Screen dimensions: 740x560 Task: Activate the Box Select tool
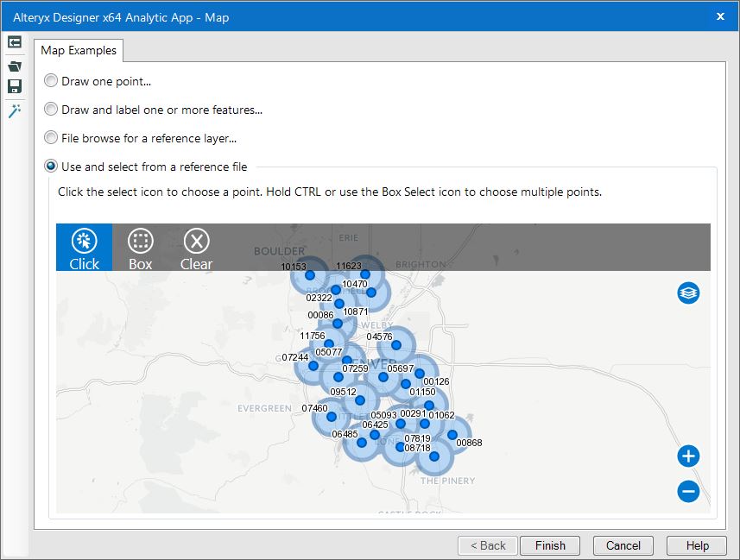(140, 248)
